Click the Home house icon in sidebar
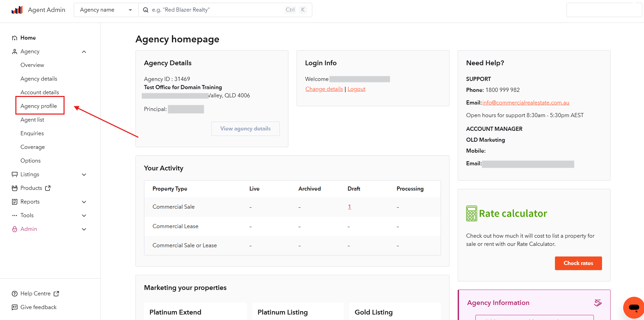This screenshot has height=320, width=644. pos(15,38)
